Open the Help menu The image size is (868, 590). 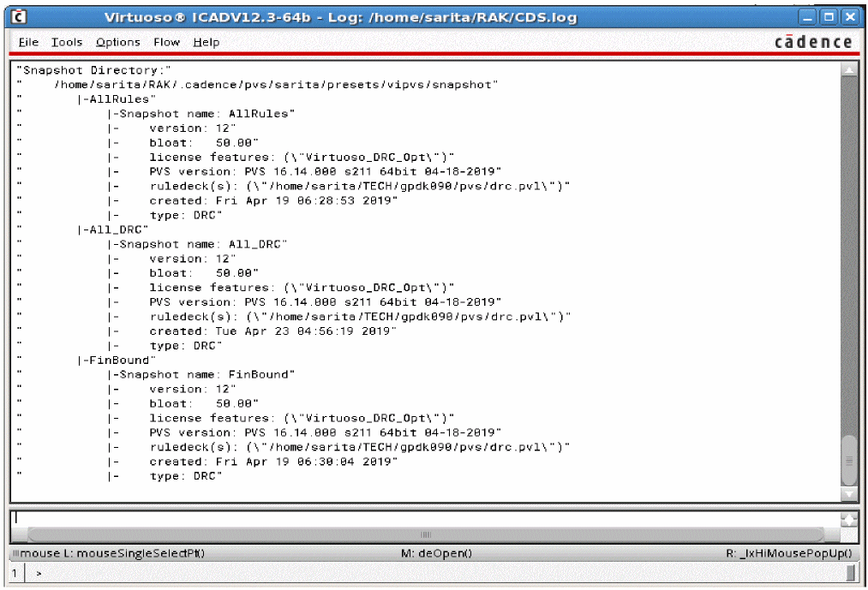(206, 42)
